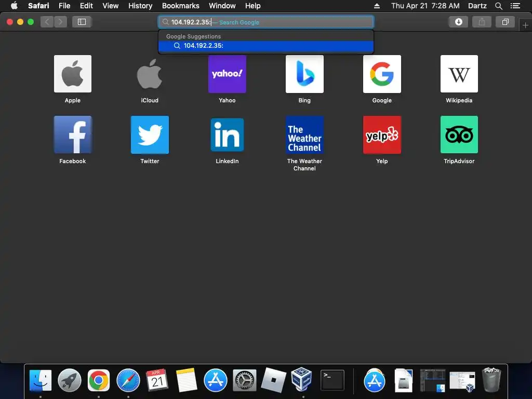Screen dimensions: 532x399
Task: Open the disk image document icon in Dock
Action: [x=403, y=381]
